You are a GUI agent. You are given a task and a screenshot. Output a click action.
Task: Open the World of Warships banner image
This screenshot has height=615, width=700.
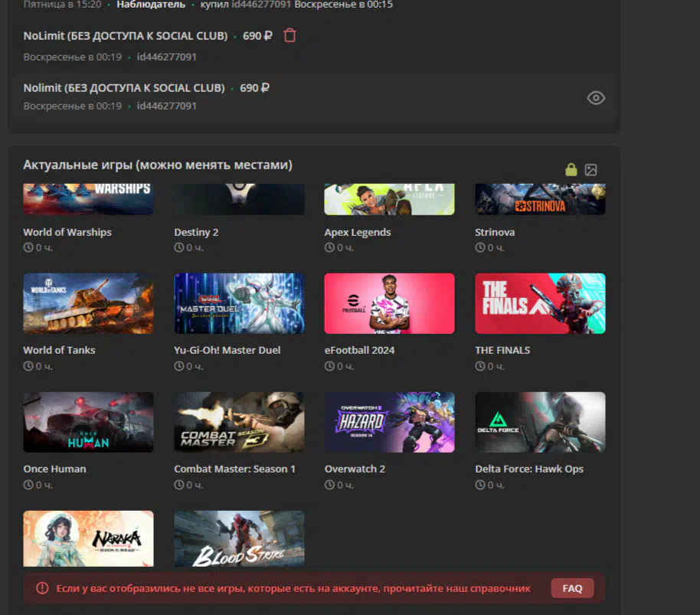coord(88,199)
